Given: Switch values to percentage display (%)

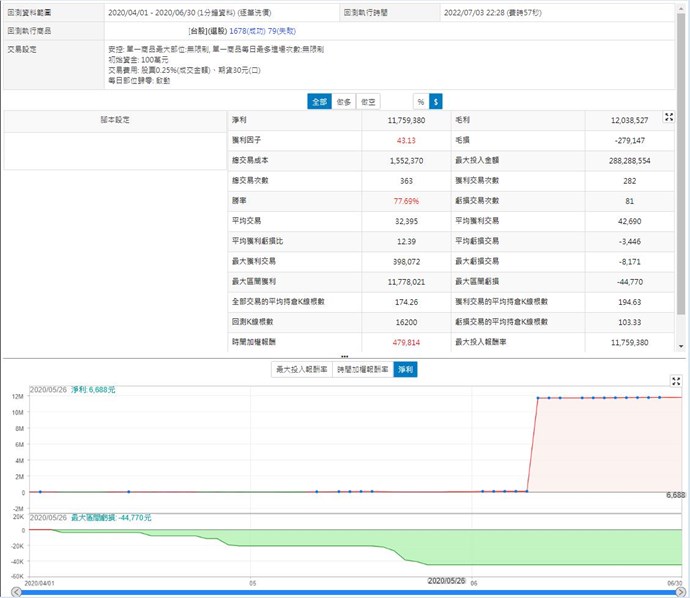Looking at the screenshot, I should pos(421,101).
